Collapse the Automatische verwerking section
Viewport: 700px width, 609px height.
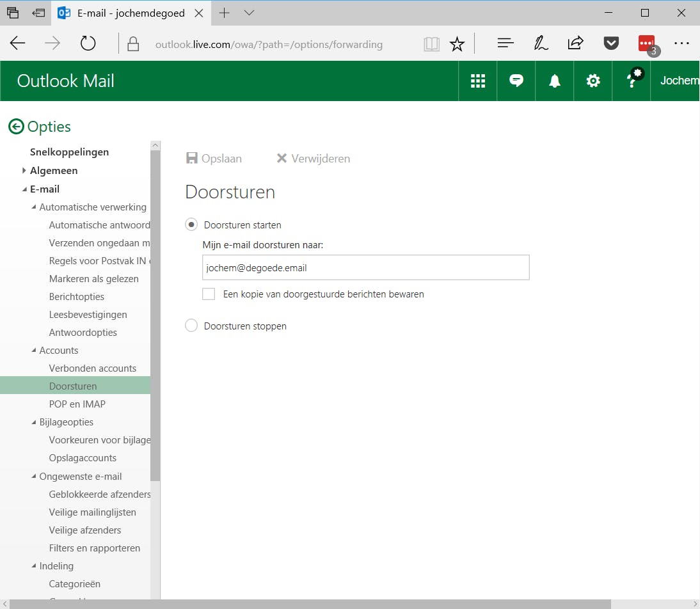[x=34, y=207]
